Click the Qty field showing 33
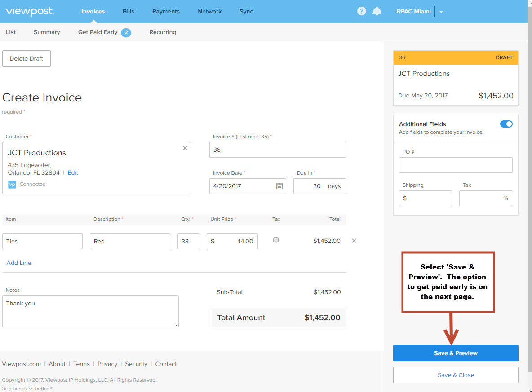 pyautogui.click(x=188, y=242)
